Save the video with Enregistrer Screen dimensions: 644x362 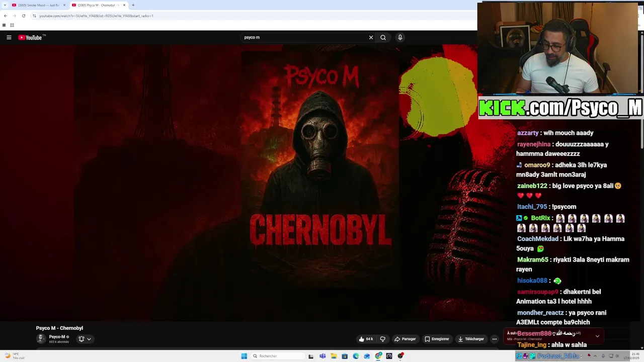point(437,339)
